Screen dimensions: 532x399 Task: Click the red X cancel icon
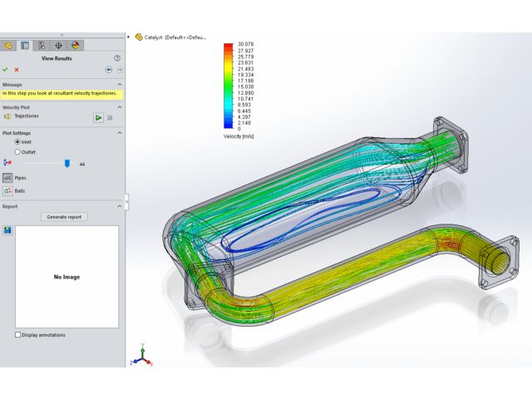17,70
